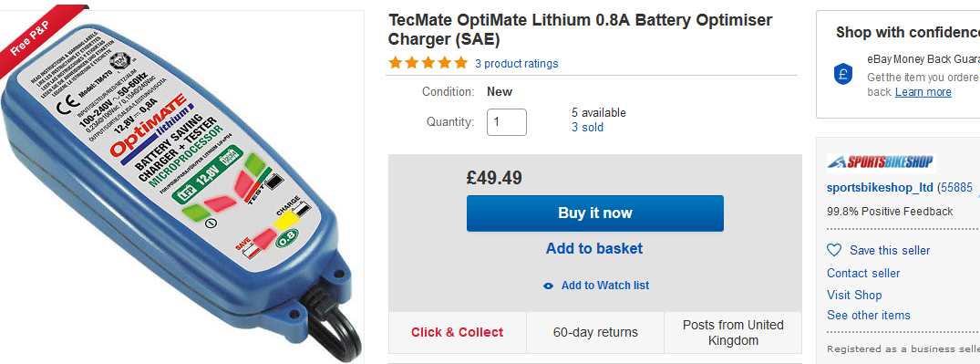Screen dimensions: 980x364
Task: Open sportsbikeshop_ltd seller profile
Action: [x=880, y=187]
